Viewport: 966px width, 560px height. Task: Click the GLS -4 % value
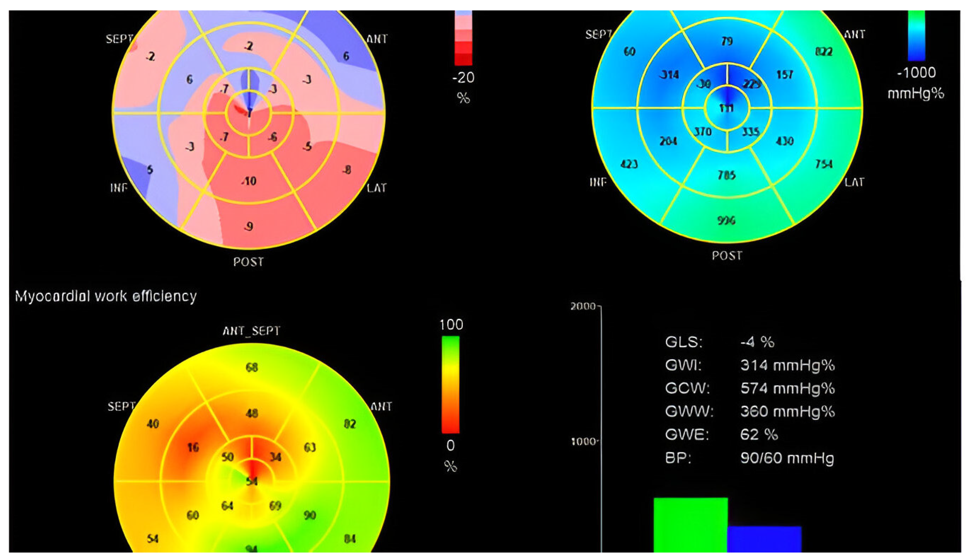pyautogui.click(x=757, y=342)
